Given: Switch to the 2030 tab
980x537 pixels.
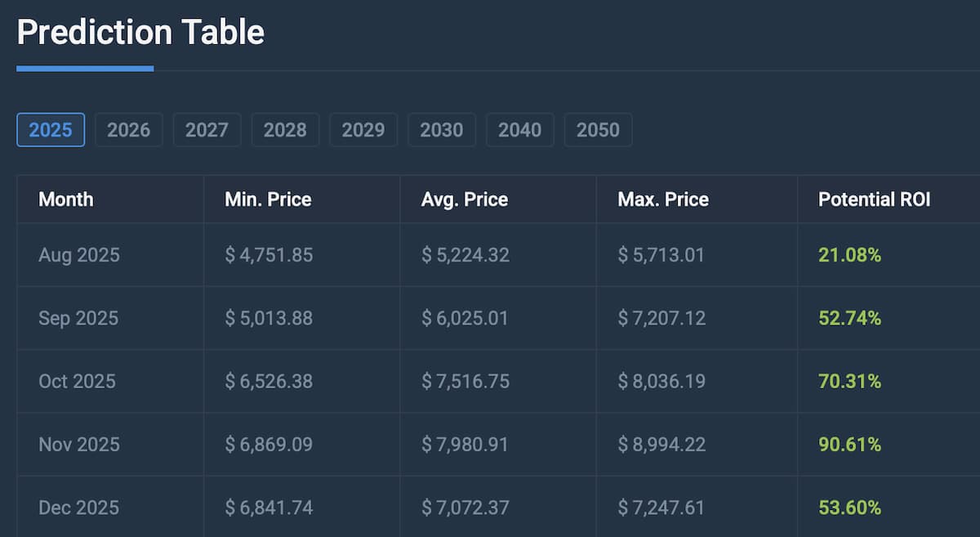Looking at the screenshot, I should pyautogui.click(x=441, y=129).
